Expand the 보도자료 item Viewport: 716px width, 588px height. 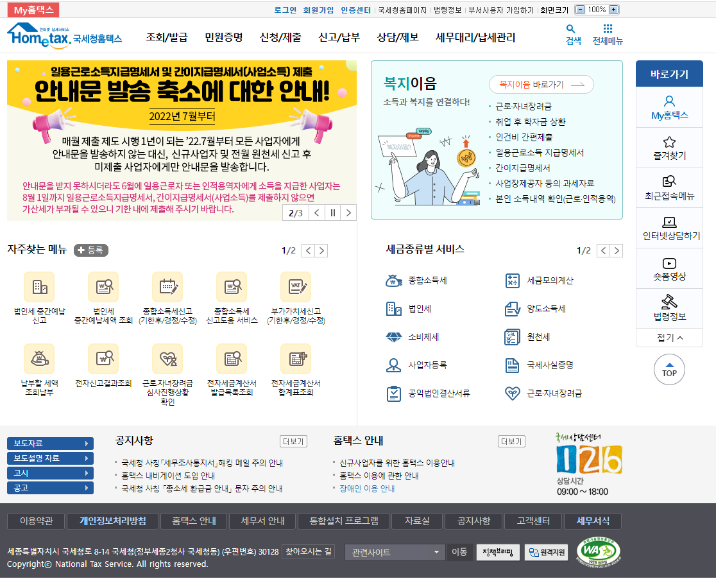click(50, 444)
